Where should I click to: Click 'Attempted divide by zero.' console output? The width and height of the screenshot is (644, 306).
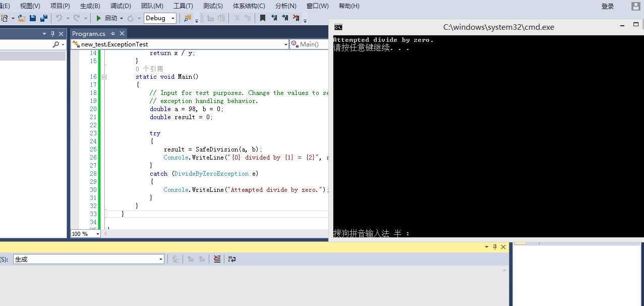pos(383,40)
